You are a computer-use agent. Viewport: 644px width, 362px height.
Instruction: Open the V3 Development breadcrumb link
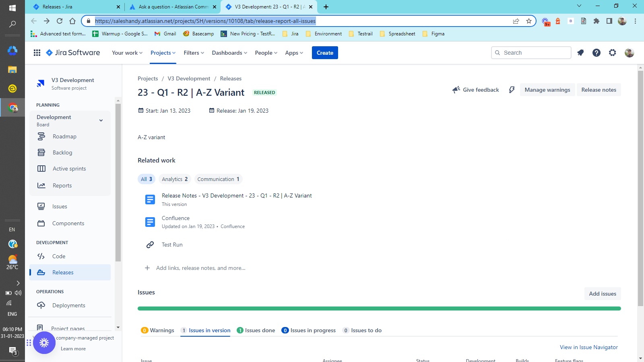pyautogui.click(x=189, y=78)
